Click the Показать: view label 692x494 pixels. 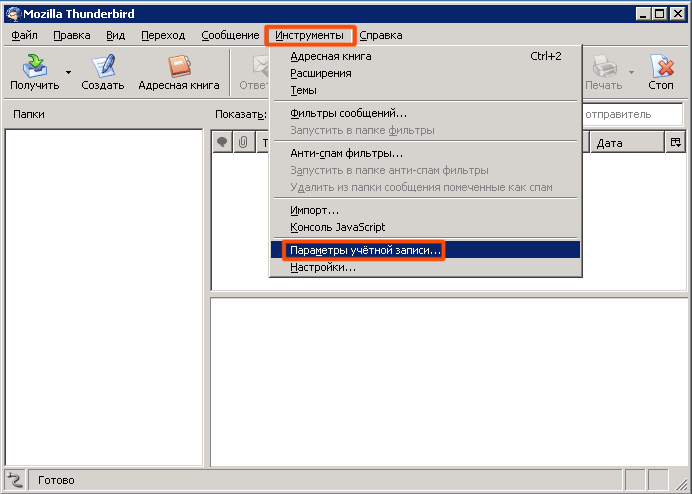pos(241,114)
